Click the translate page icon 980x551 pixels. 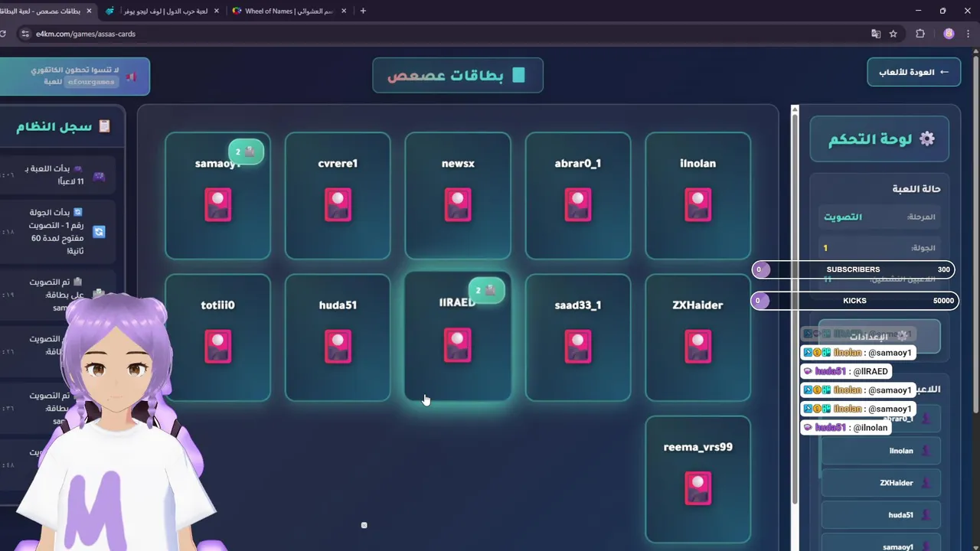click(x=876, y=34)
